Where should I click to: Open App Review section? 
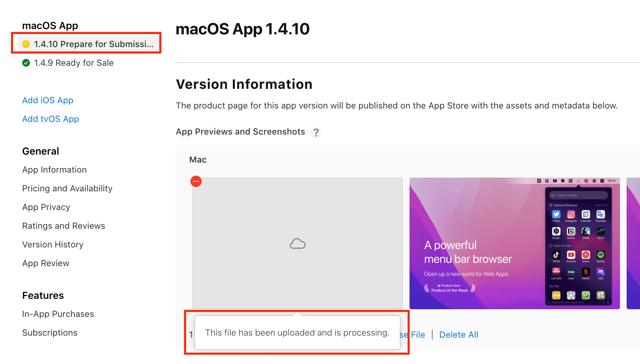46,263
